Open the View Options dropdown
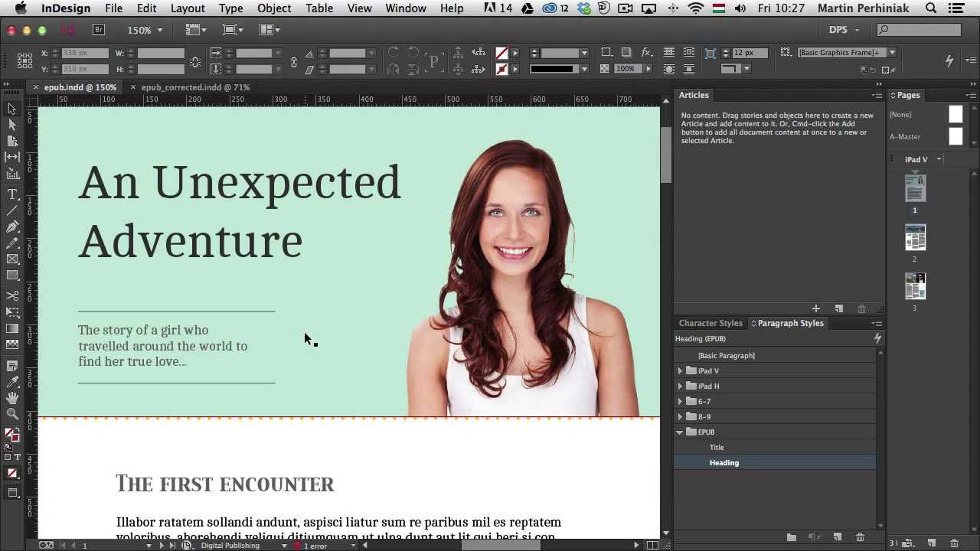The height and width of the screenshot is (551, 980). coord(196,30)
